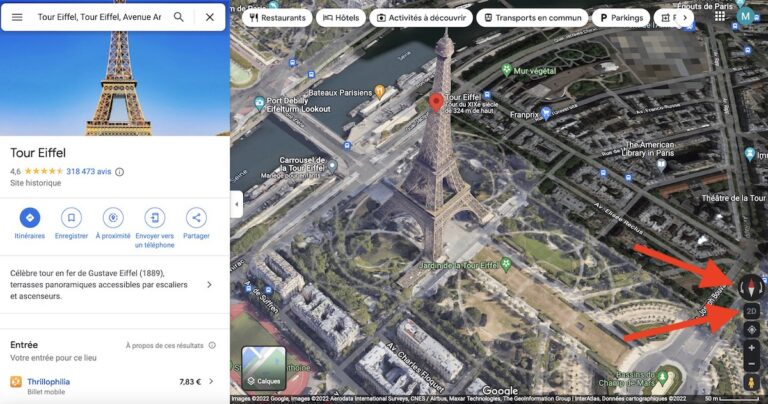Select the Hôtels filter chip
This screenshot has width=768, height=404.
341,18
